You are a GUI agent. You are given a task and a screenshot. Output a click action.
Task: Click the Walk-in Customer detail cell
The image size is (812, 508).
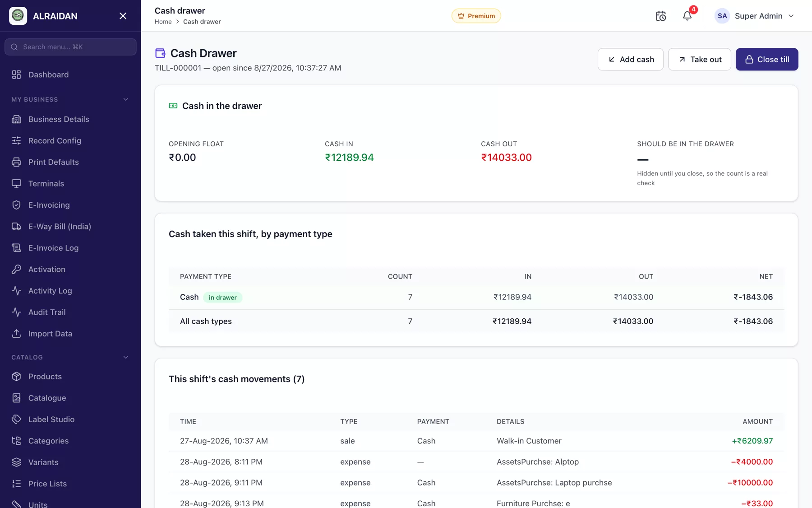tap(529, 441)
